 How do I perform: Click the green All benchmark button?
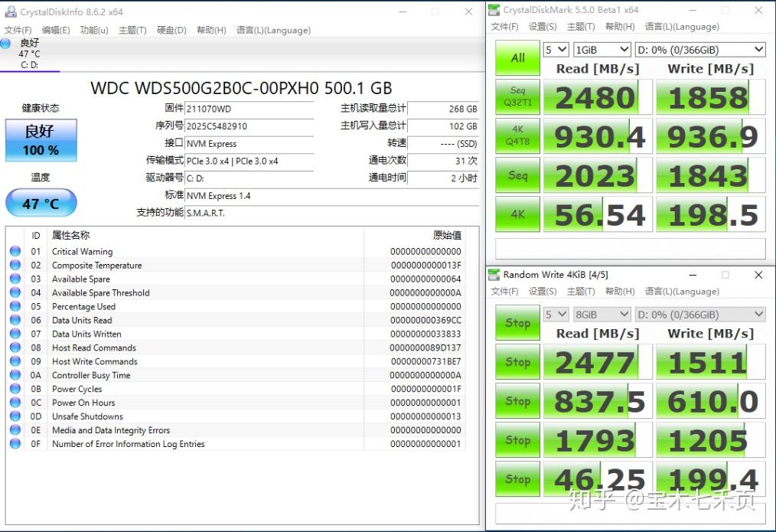517,58
